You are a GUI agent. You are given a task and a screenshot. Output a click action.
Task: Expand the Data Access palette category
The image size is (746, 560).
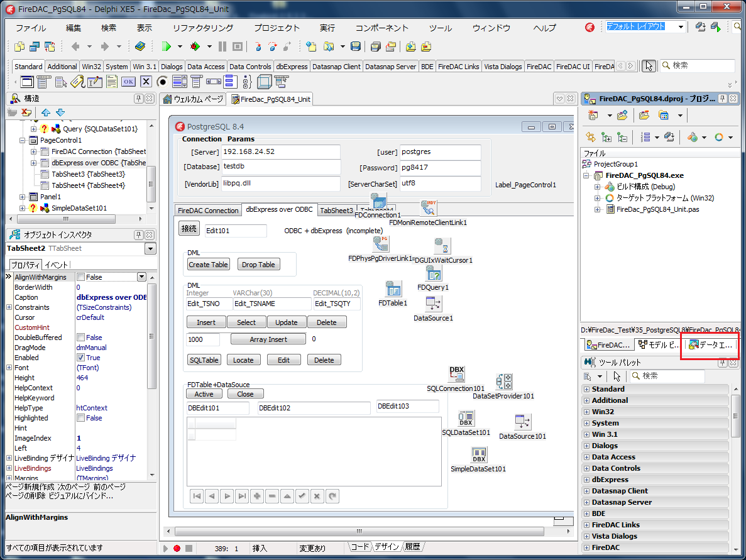586,457
